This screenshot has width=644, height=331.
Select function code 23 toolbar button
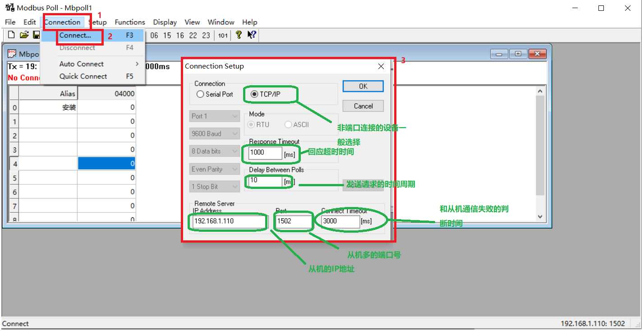tap(206, 35)
